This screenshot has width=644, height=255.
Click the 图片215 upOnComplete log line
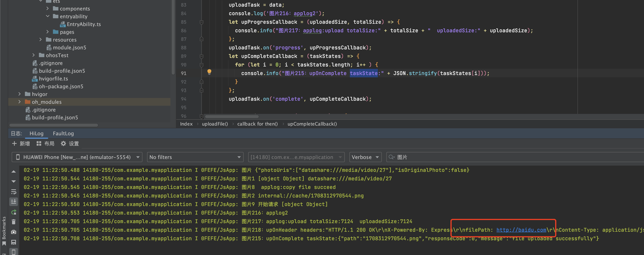click(311, 238)
